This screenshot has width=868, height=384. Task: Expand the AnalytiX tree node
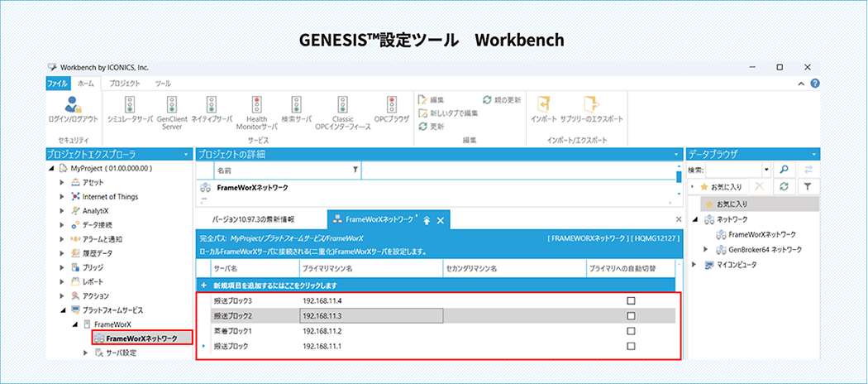pyautogui.click(x=62, y=210)
